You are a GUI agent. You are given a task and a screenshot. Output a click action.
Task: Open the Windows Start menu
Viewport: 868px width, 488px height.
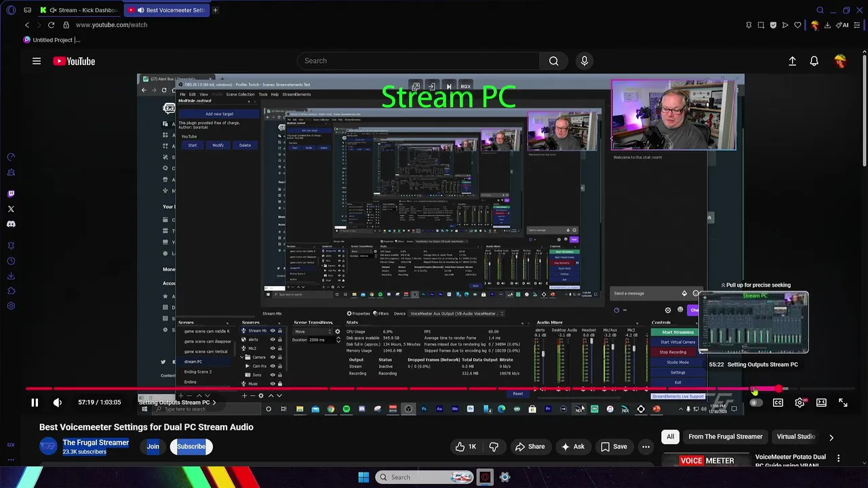click(363, 477)
